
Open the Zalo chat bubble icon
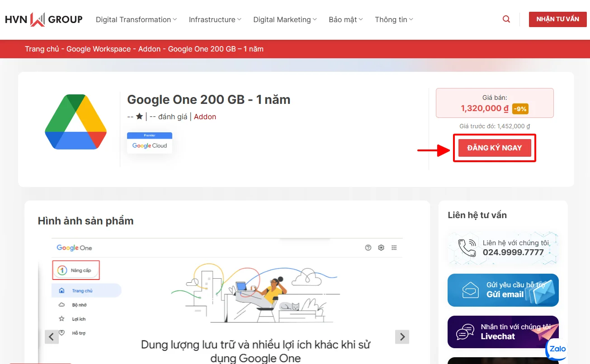[557, 349]
